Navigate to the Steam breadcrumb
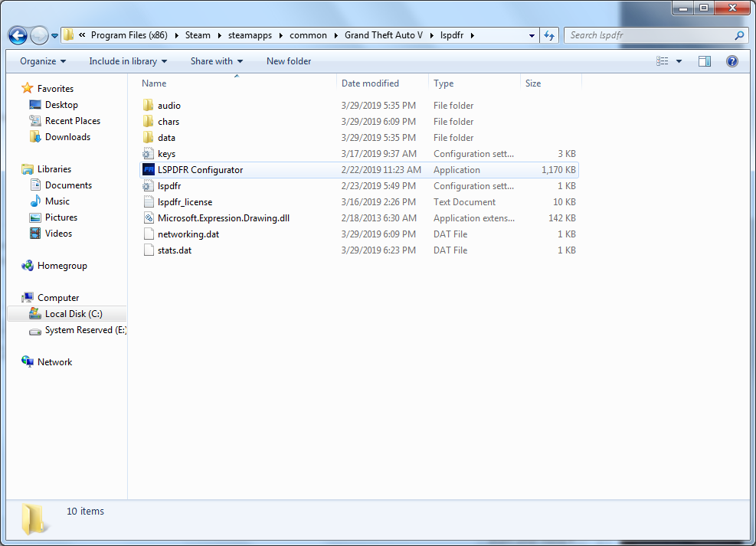The width and height of the screenshot is (756, 546). [198, 35]
